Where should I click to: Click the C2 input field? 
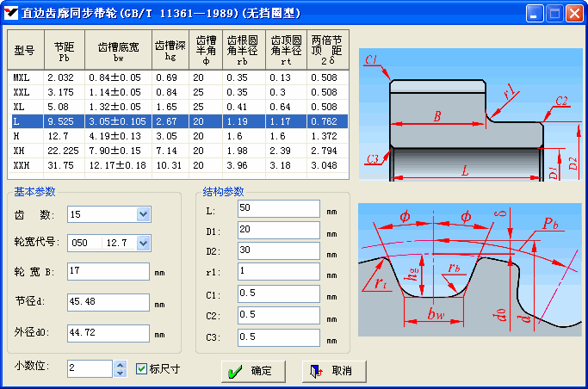point(279,315)
